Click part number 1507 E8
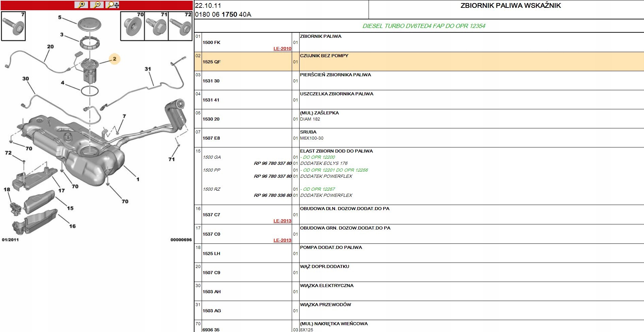The width and height of the screenshot is (644, 332). [211, 138]
